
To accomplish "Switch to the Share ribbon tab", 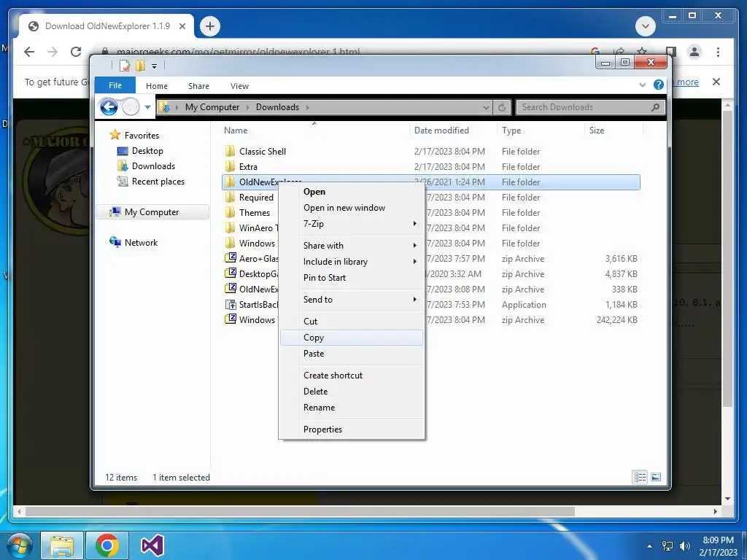I will pos(198,86).
